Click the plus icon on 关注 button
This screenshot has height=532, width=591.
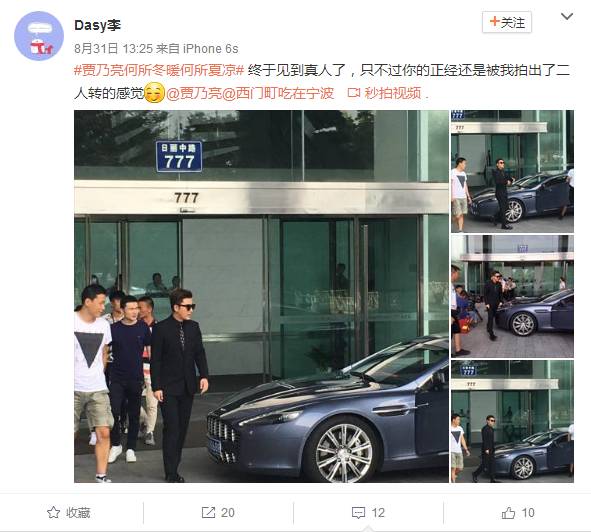pyautogui.click(x=494, y=22)
